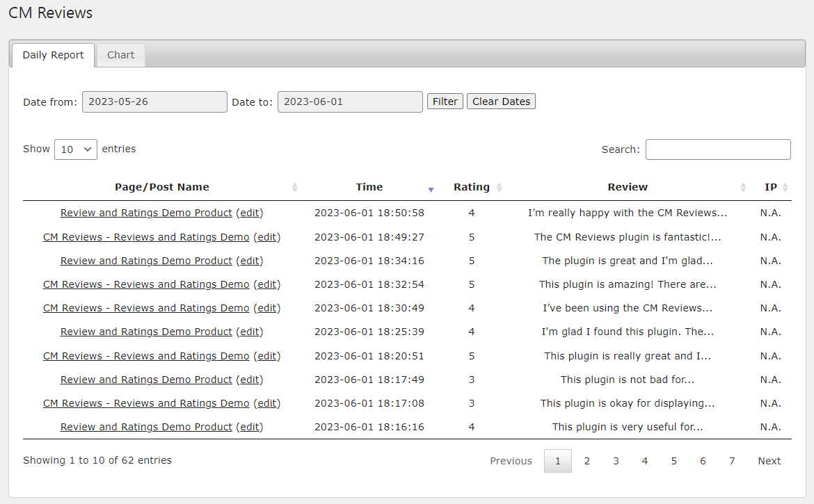Click the timestamp 2023-06-01 18:50:58
The height and width of the screenshot is (504, 814).
pyautogui.click(x=369, y=213)
